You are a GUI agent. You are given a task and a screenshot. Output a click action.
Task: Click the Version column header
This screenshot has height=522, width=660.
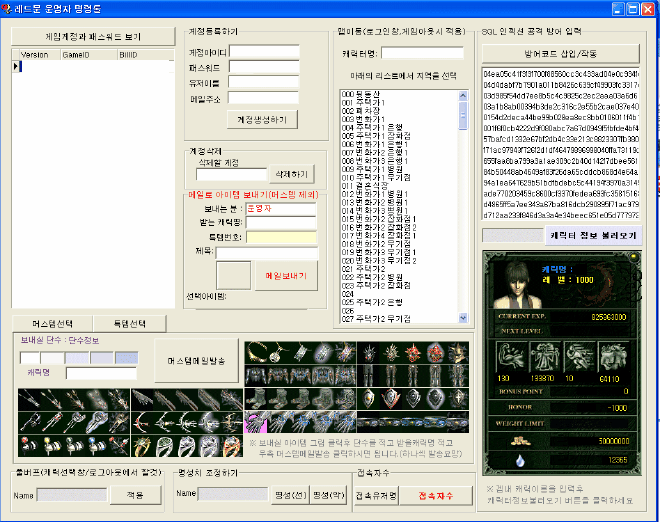[40, 55]
